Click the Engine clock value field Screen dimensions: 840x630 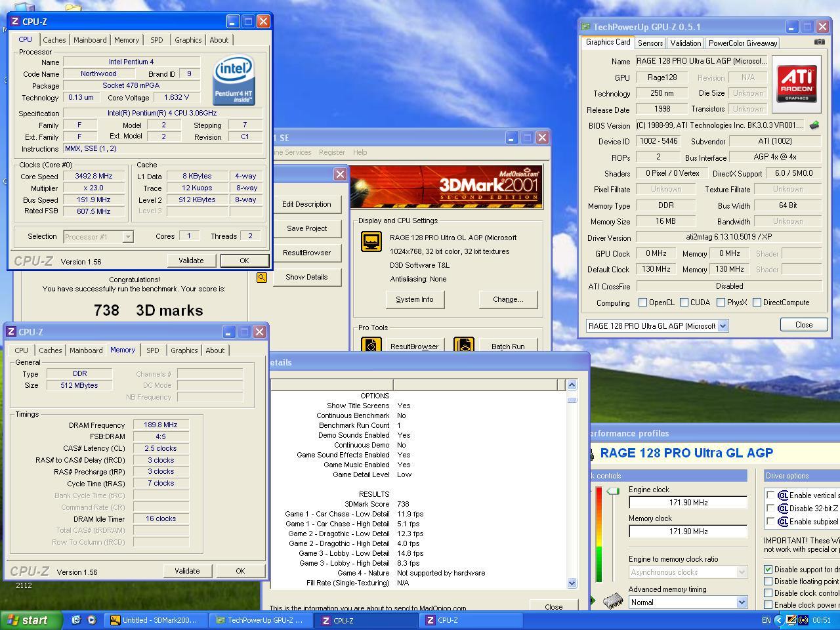pyautogui.click(x=688, y=503)
